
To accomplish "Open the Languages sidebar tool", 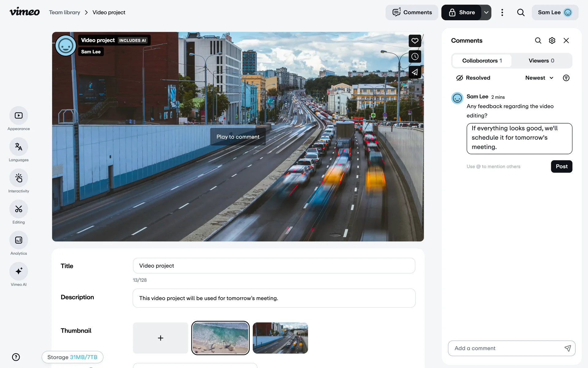I will [x=19, y=147].
